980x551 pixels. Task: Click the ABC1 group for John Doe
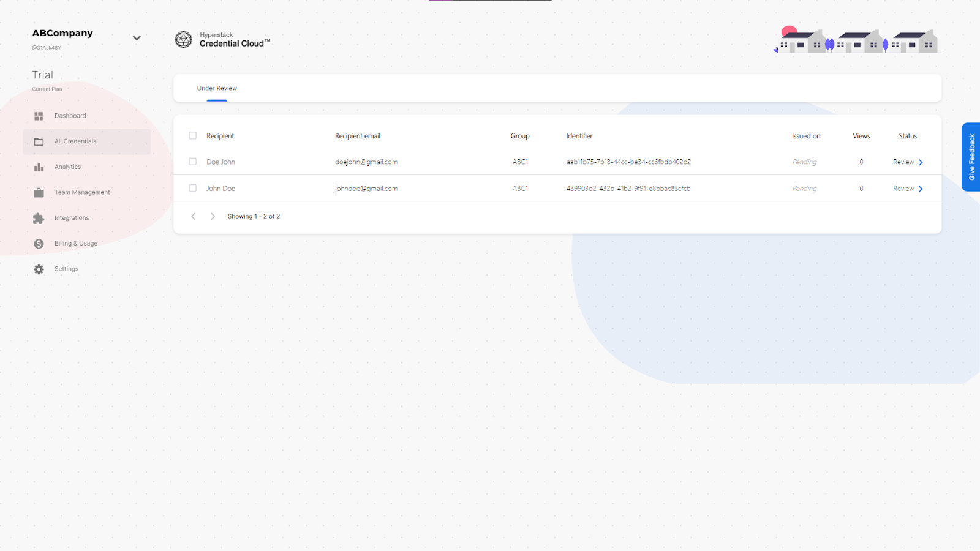pyautogui.click(x=521, y=189)
